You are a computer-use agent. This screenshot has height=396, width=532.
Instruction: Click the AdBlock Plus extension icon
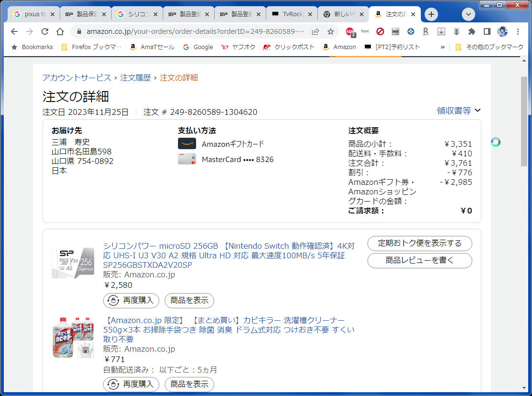click(350, 32)
